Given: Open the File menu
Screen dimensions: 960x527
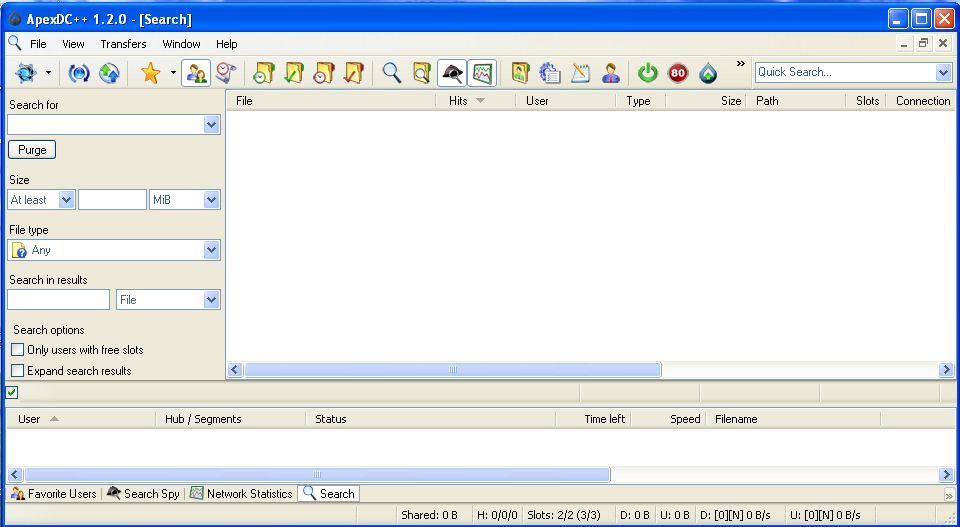Looking at the screenshot, I should click(38, 44).
